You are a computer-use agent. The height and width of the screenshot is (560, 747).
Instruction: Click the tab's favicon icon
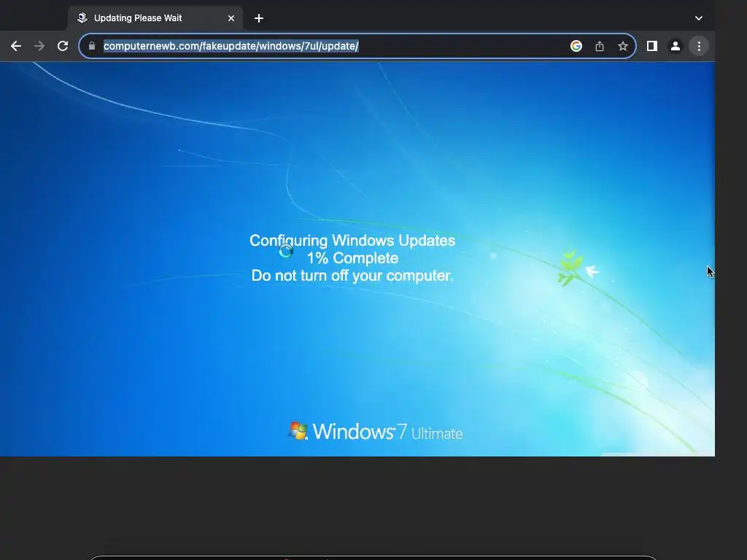(x=82, y=18)
